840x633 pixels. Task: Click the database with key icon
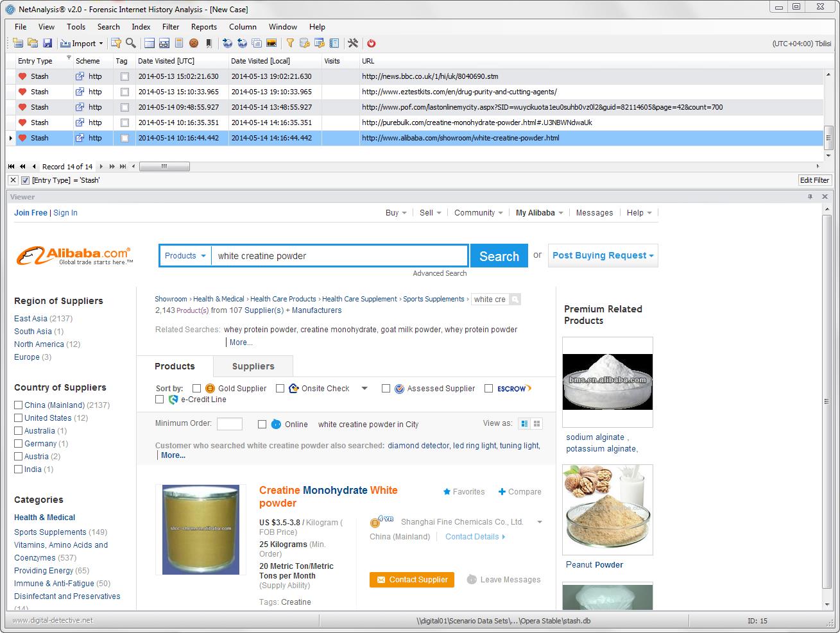coord(305,43)
